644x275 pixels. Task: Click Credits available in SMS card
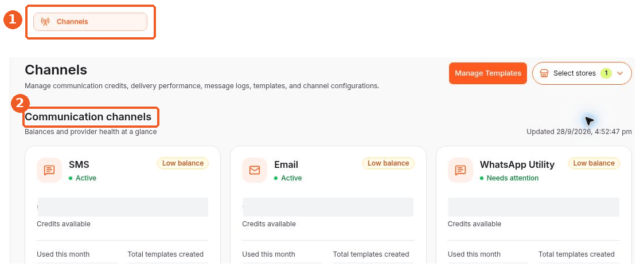point(64,224)
